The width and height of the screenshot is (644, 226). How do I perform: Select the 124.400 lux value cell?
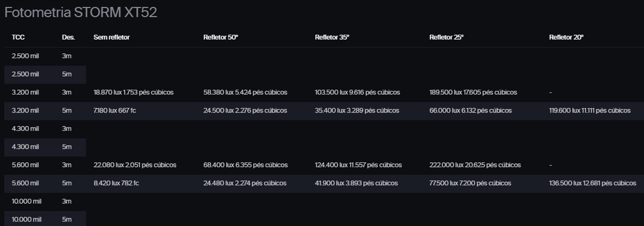point(358,165)
